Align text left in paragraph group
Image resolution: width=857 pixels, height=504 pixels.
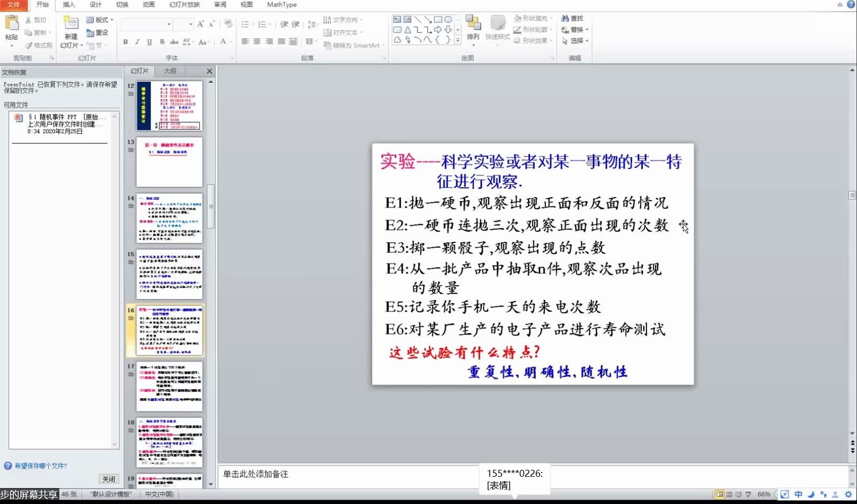pyautogui.click(x=245, y=42)
